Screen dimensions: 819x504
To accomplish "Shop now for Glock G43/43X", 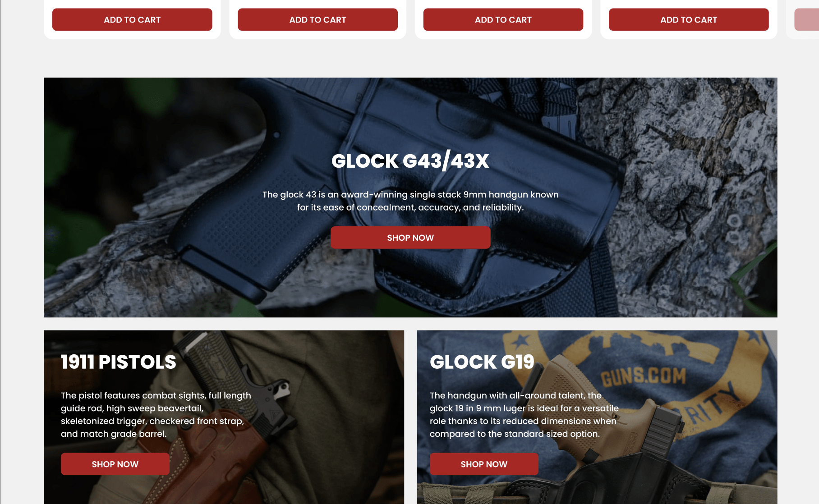I will click(x=410, y=238).
